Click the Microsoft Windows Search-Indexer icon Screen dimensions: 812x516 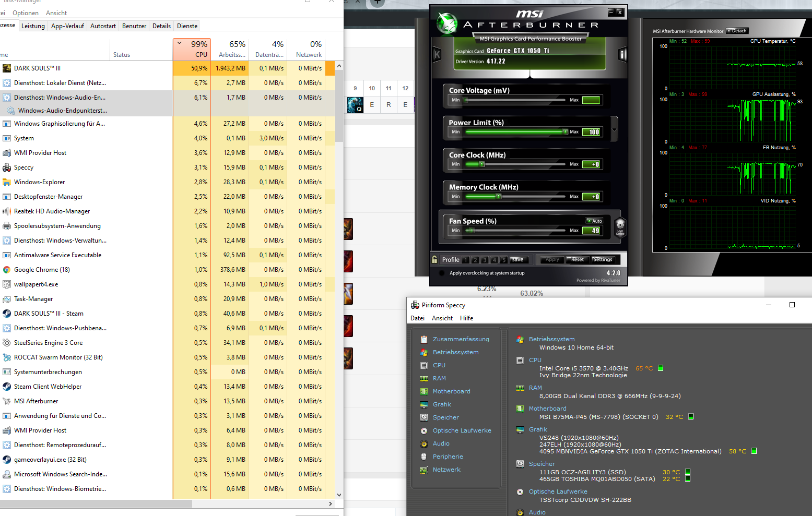point(7,474)
